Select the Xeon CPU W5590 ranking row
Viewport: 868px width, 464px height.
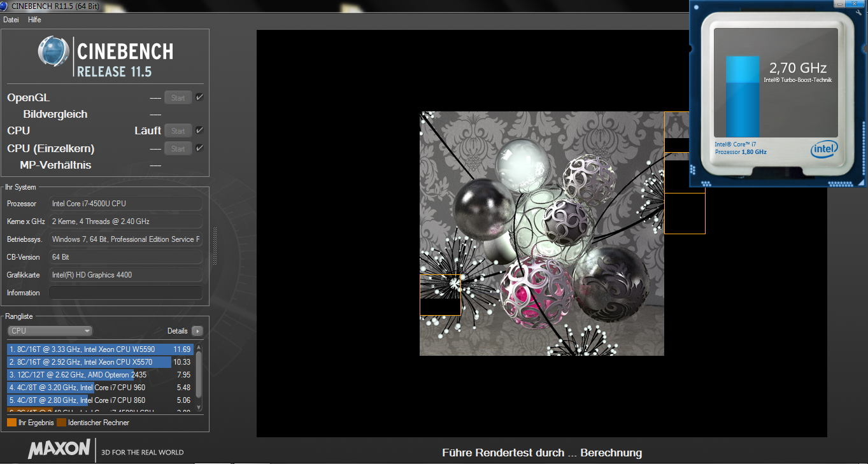tap(100, 349)
